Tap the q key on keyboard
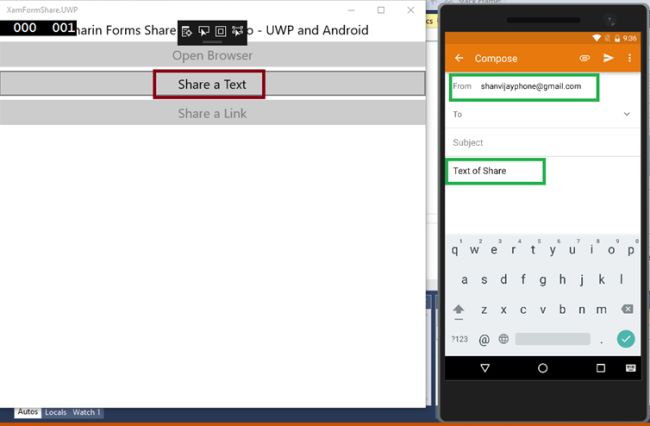650x426 pixels. click(x=455, y=249)
